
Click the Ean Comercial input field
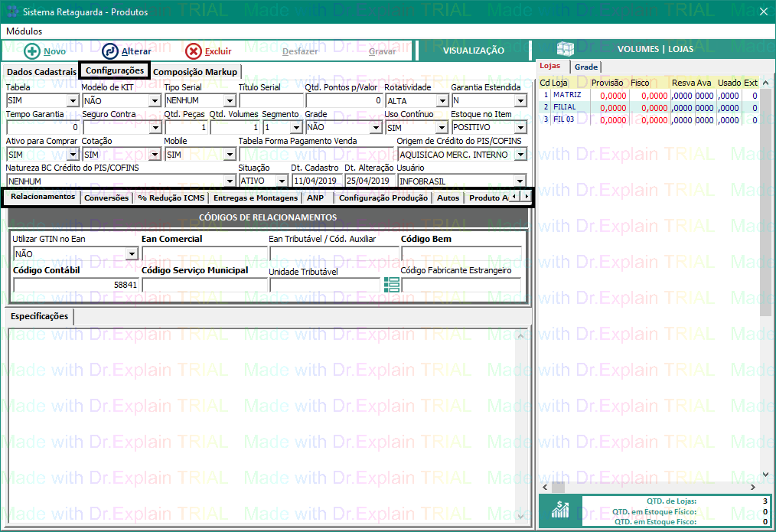[204, 254]
